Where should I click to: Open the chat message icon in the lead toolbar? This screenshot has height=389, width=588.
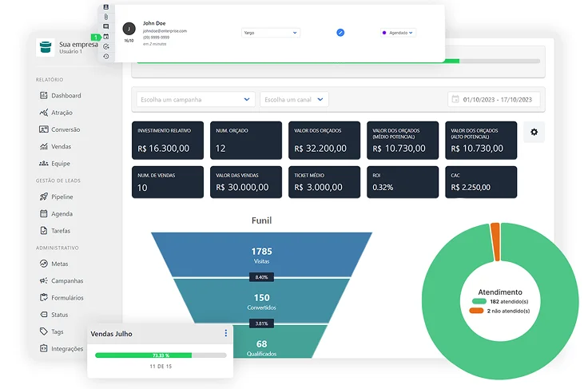click(106, 26)
